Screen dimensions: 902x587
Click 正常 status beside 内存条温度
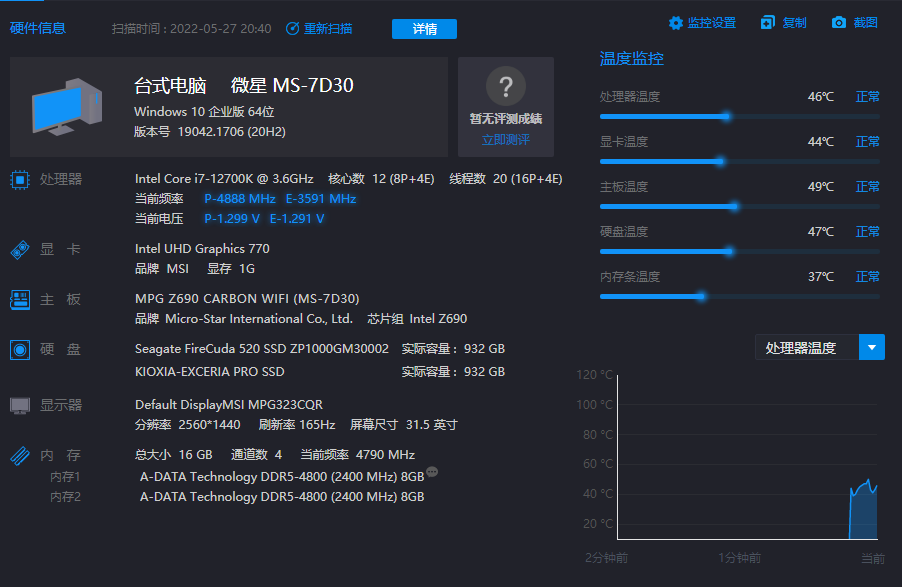pos(867,277)
